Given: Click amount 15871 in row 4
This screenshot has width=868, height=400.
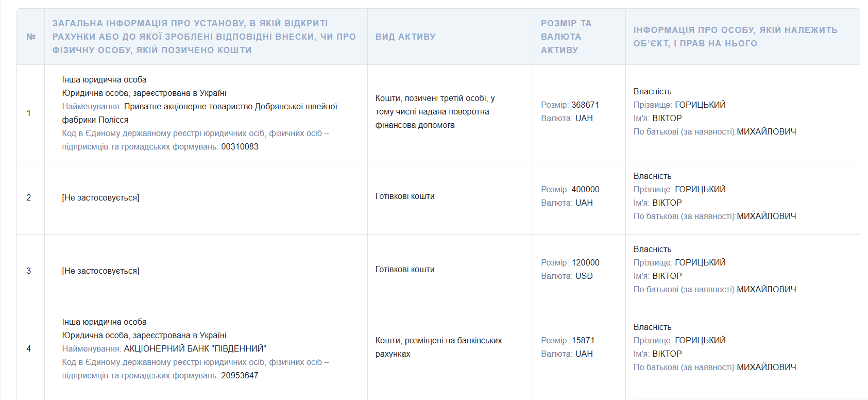Looking at the screenshot, I should (x=583, y=340).
